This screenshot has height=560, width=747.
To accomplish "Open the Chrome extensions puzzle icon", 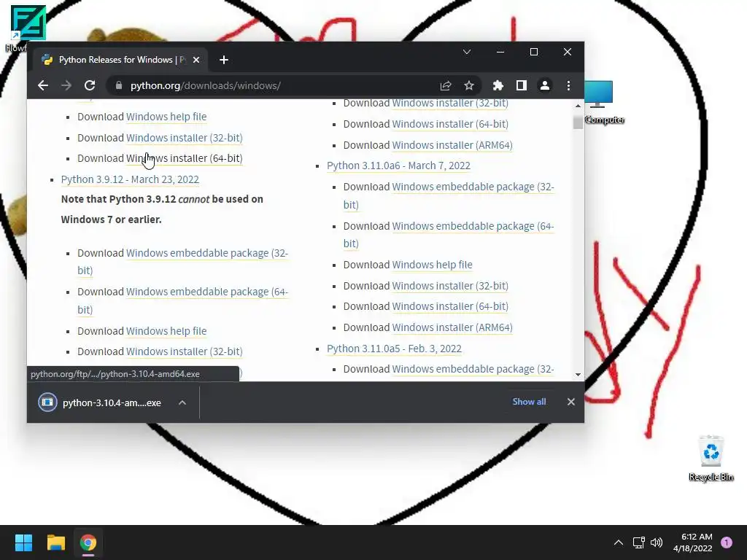I will [498, 86].
